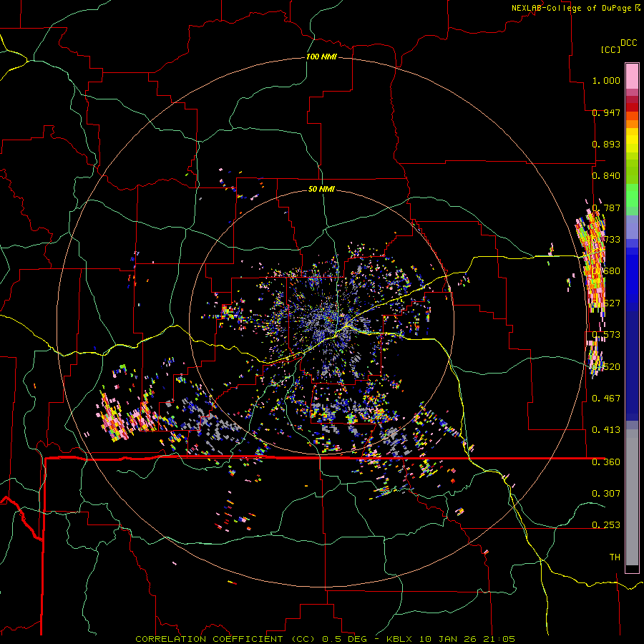Click the 21:05 timestamp in the caption
This screenshot has height=644, width=644.
click(x=499, y=639)
